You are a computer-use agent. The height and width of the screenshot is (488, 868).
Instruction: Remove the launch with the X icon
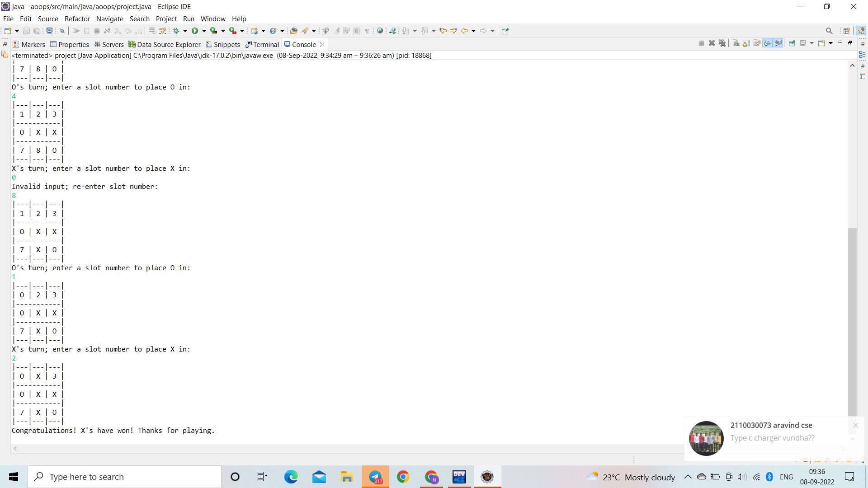tap(712, 43)
